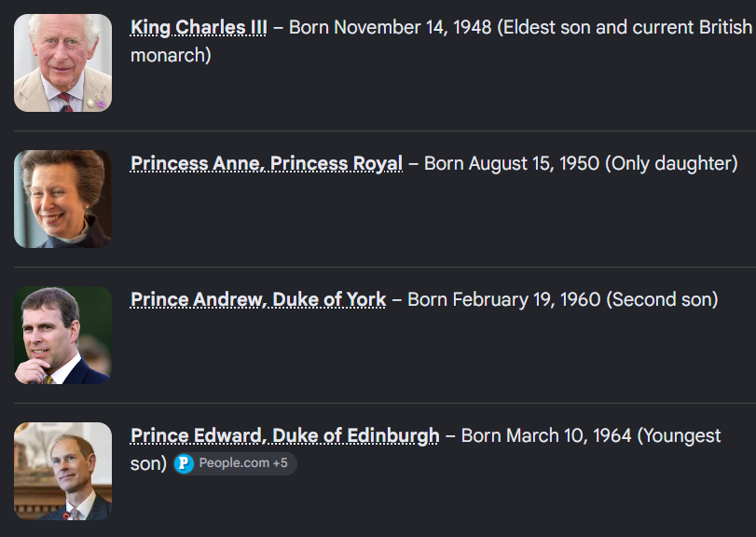
Task: Open the photo beside Prince Andrew entry
Action: [62, 336]
